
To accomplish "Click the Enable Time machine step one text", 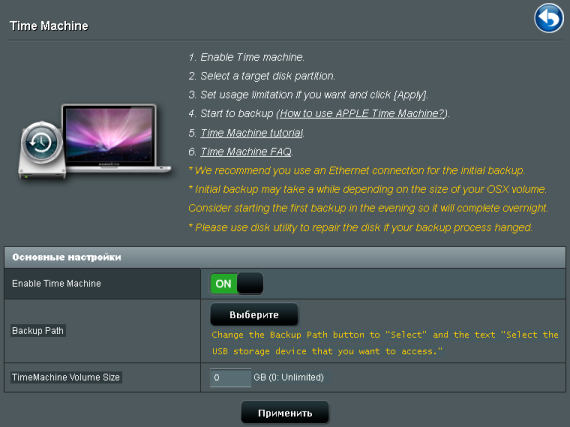I will point(246,57).
